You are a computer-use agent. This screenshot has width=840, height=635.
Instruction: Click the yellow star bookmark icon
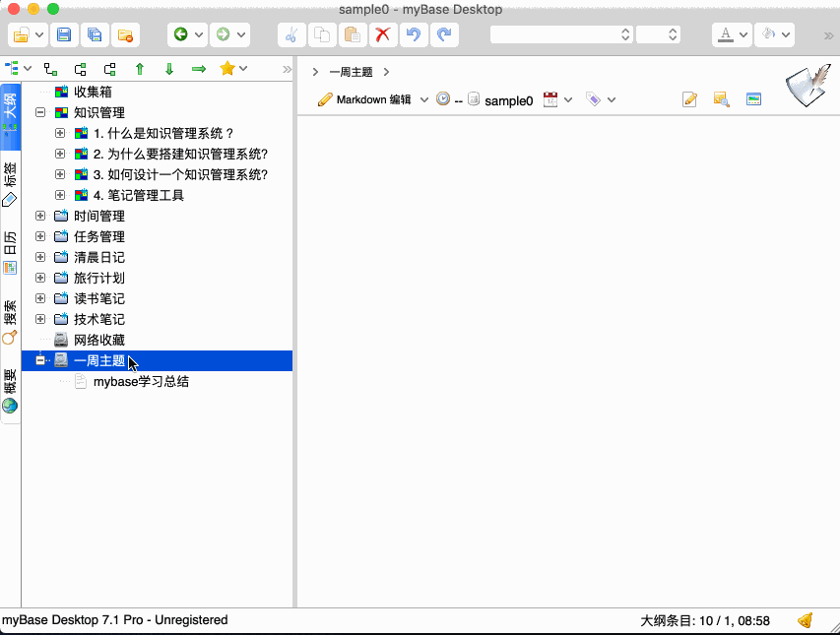[x=227, y=68]
